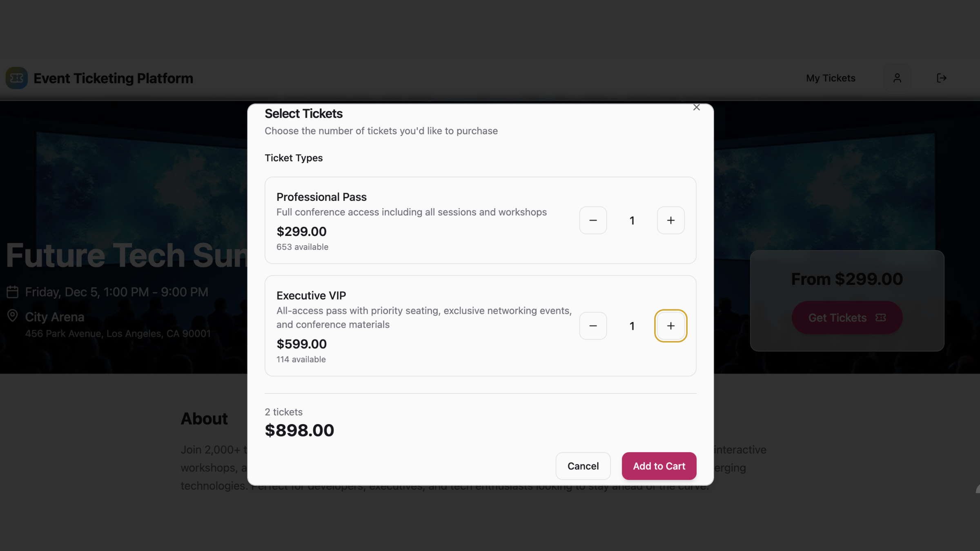Image resolution: width=980 pixels, height=551 pixels.
Task: Increase Professional Pass ticket quantity
Action: point(670,220)
